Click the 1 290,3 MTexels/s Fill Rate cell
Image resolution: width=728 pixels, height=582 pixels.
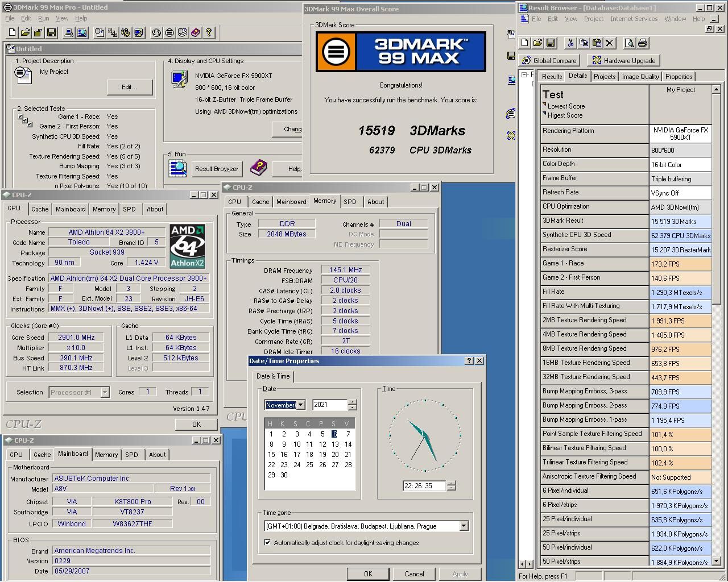tap(680, 292)
